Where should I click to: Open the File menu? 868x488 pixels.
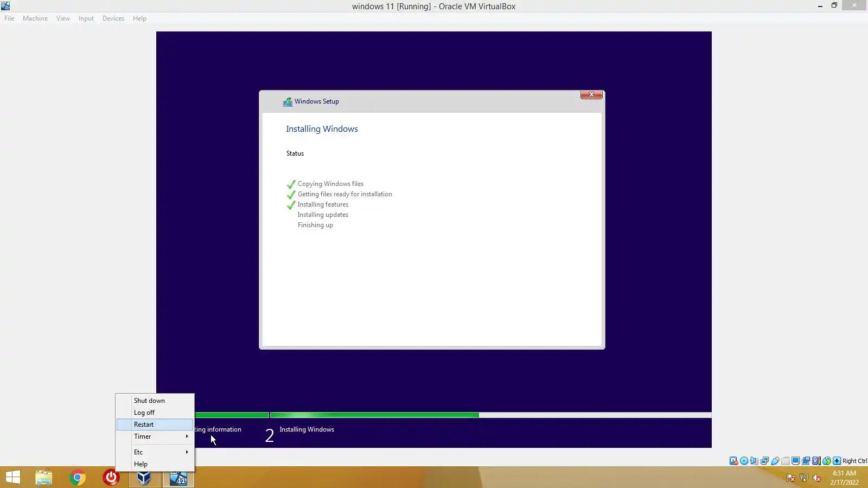click(x=9, y=18)
